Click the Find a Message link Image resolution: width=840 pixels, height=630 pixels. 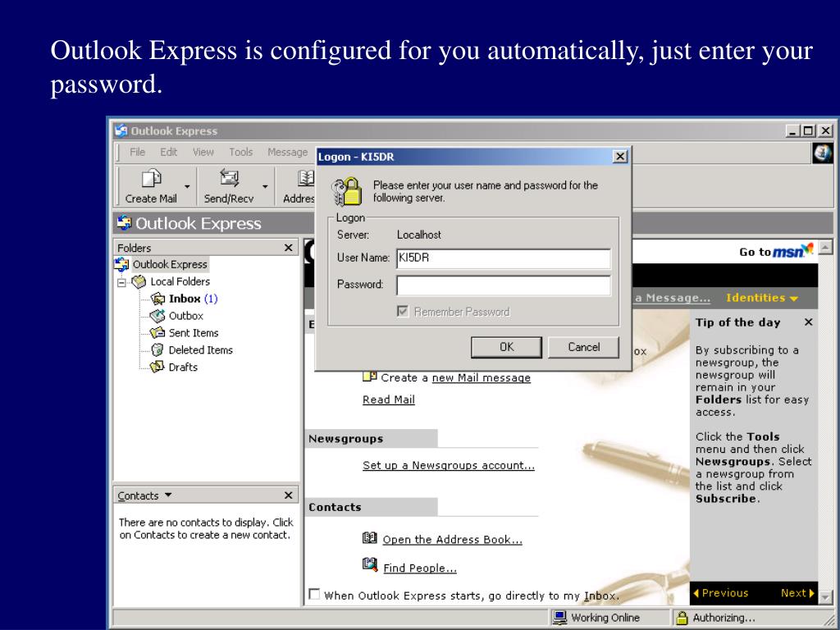[673, 299]
